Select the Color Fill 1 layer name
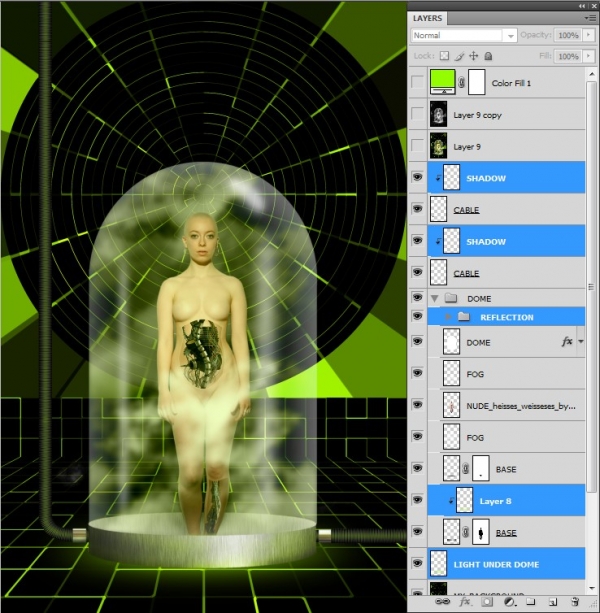This screenshot has width=600, height=613. click(x=511, y=83)
